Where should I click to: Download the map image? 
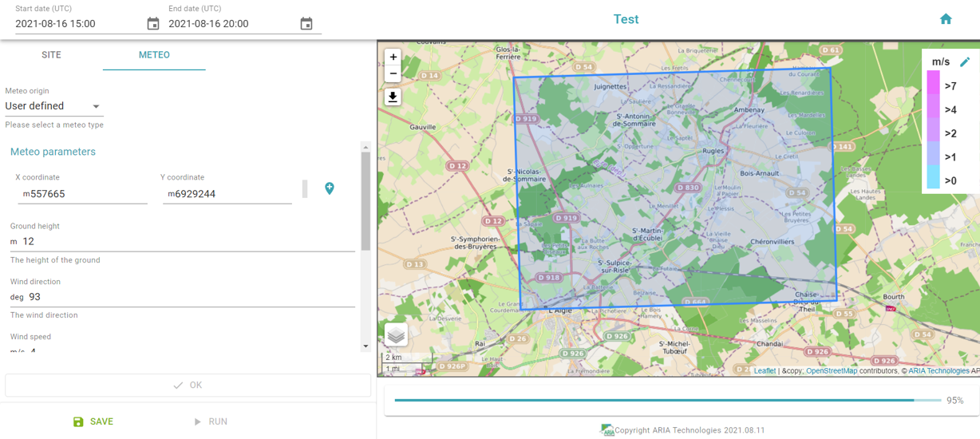pyautogui.click(x=393, y=97)
